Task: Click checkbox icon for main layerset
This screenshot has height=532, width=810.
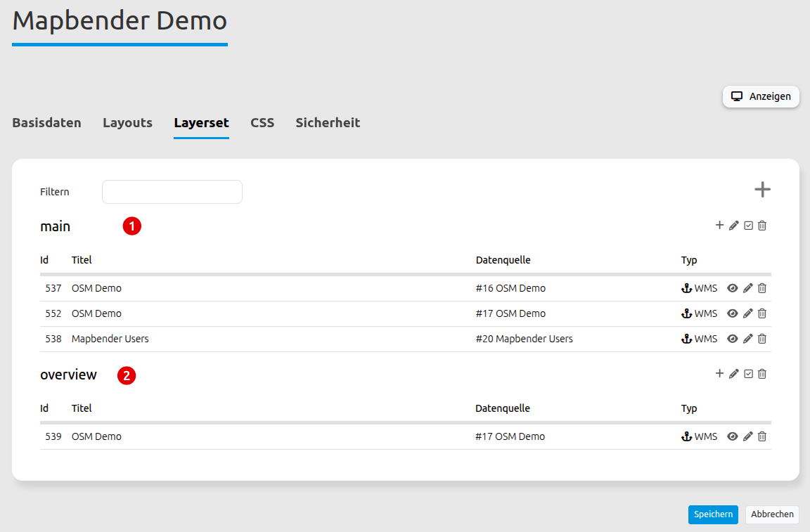Action: 748,226
